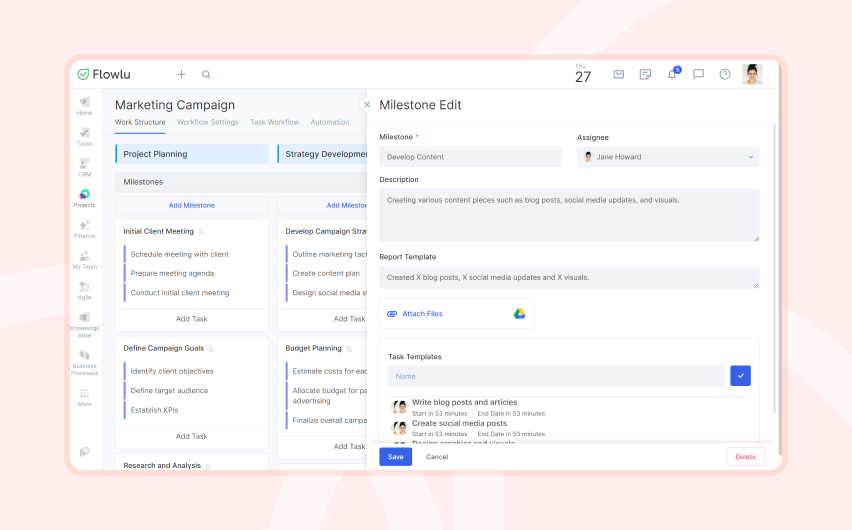Click the Save button
Screen dimensions: 852x530
pyautogui.click(x=396, y=457)
